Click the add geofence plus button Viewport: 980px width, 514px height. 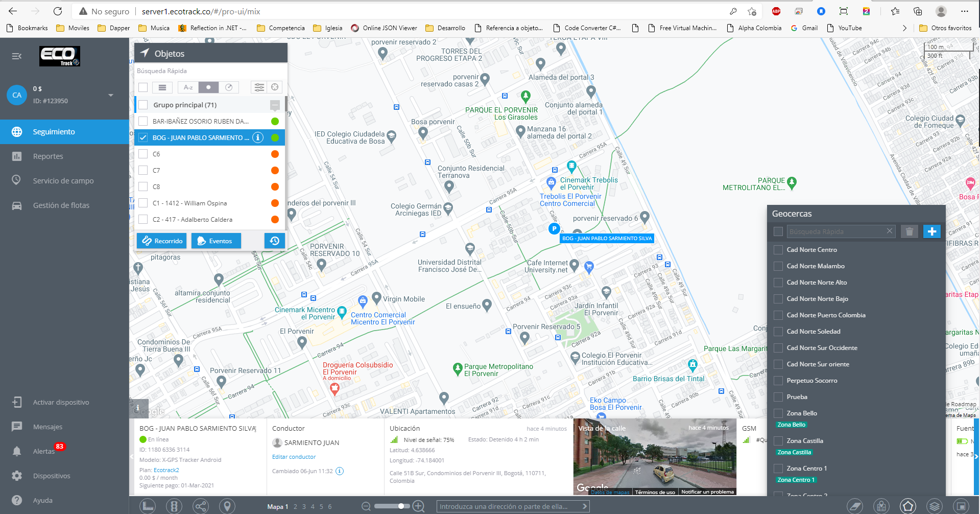point(931,231)
